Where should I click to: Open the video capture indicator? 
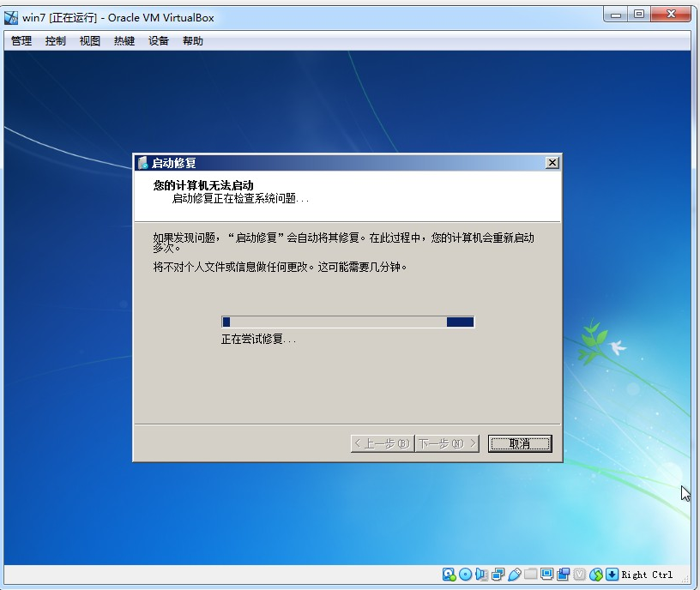[x=564, y=574]
